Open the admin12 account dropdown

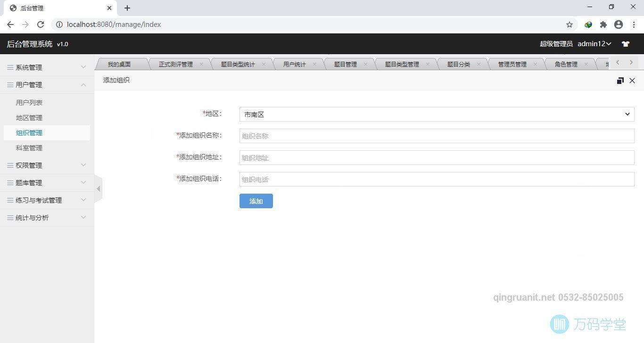[x=594, y=44]
